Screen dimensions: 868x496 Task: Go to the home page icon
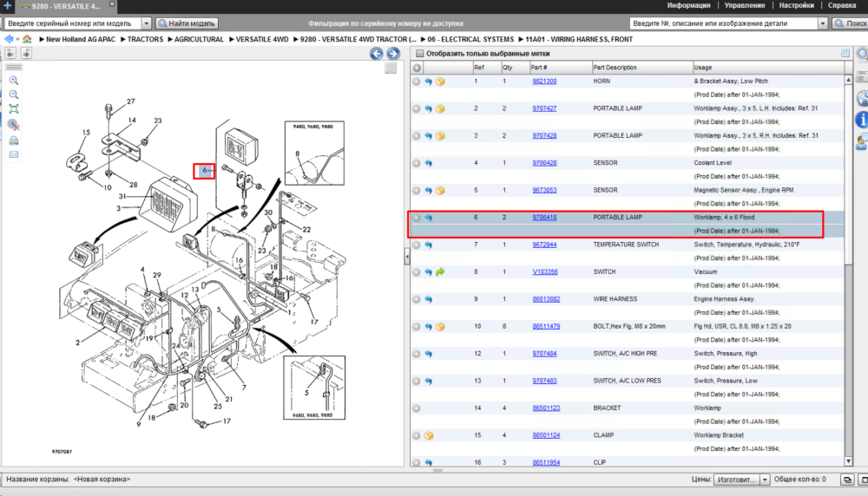click(x=27, y=39)
